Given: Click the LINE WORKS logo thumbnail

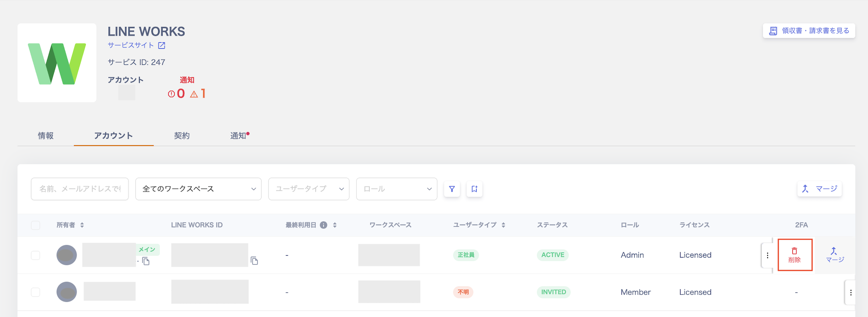Looking at the screenshot, I should click(x=57, y=63).
